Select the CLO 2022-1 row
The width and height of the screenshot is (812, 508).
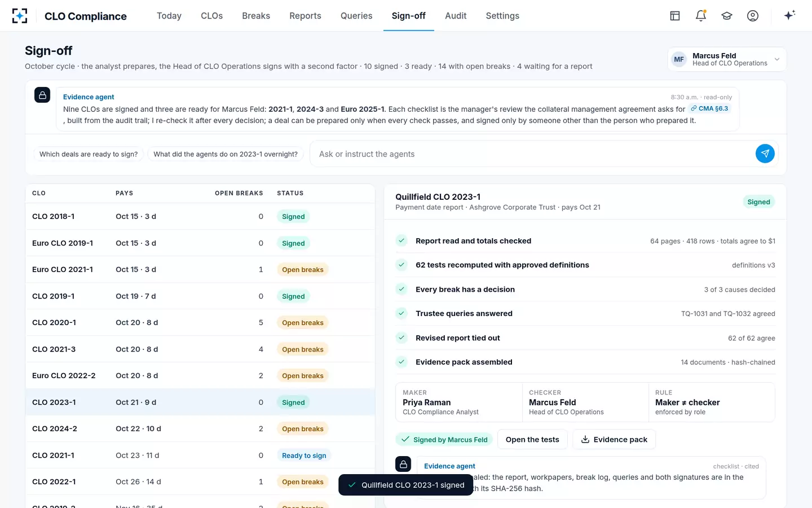200,481
